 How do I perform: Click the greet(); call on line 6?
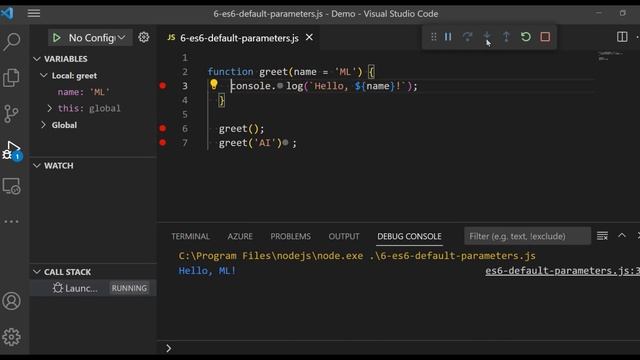[241, 129]
